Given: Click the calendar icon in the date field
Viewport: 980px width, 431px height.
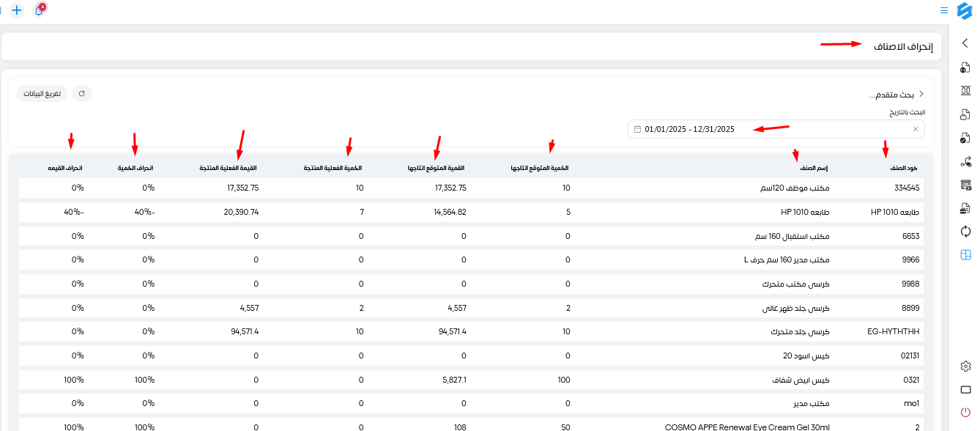Looking at the screenshot, I should pyautogui.click(x=638, y=129).
